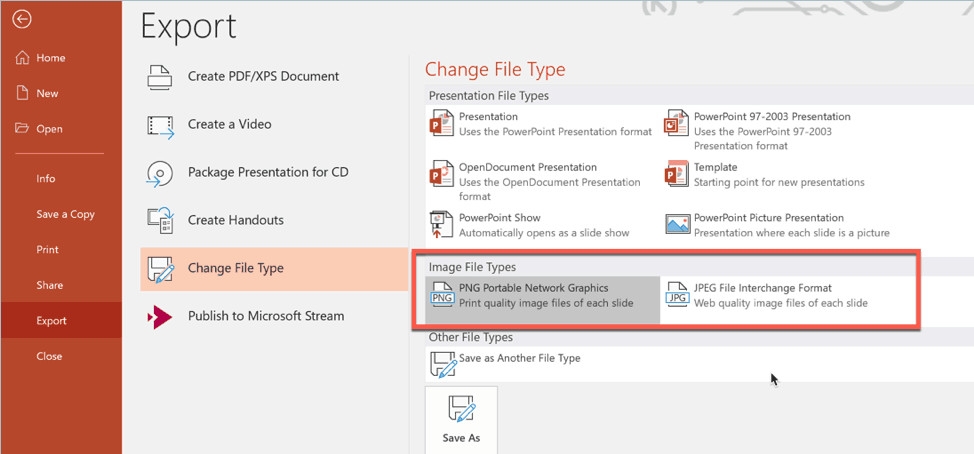Choose PowerPoint Picture Presentation label
Image resolution: width=974 pixels, height=454 pixels.
(x=769, y=217)
